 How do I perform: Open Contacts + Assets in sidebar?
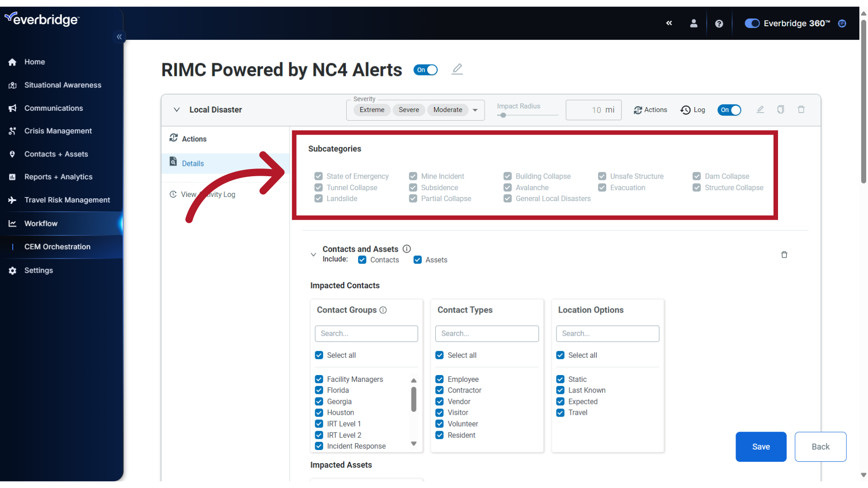tap(56, 154)
